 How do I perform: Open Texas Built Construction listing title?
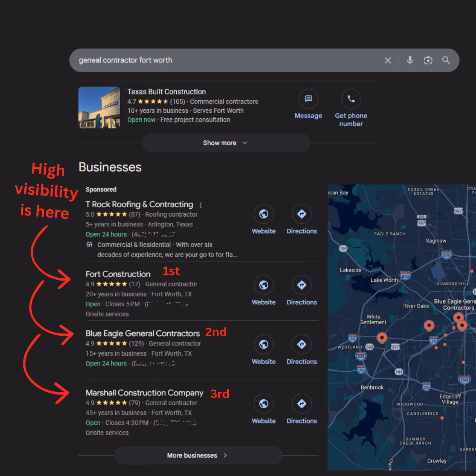[167, 92]
